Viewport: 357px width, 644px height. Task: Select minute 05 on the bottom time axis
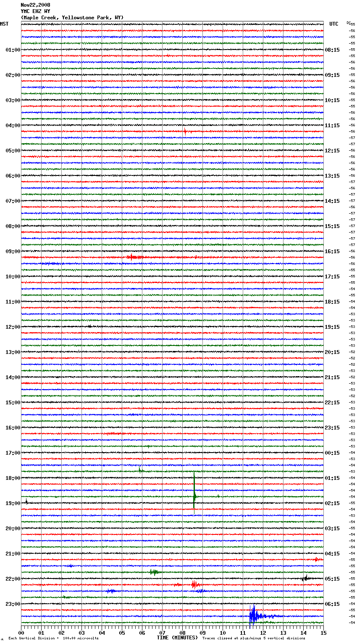click(122, 633)
